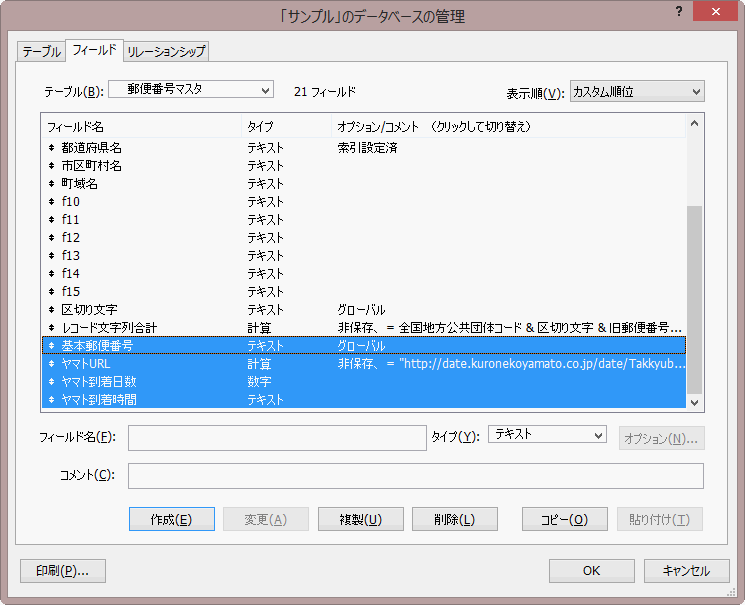This screenshot has width=745, height=605.
Task: Toggle the オプション/コメント column header
Action: click(508, 127)
